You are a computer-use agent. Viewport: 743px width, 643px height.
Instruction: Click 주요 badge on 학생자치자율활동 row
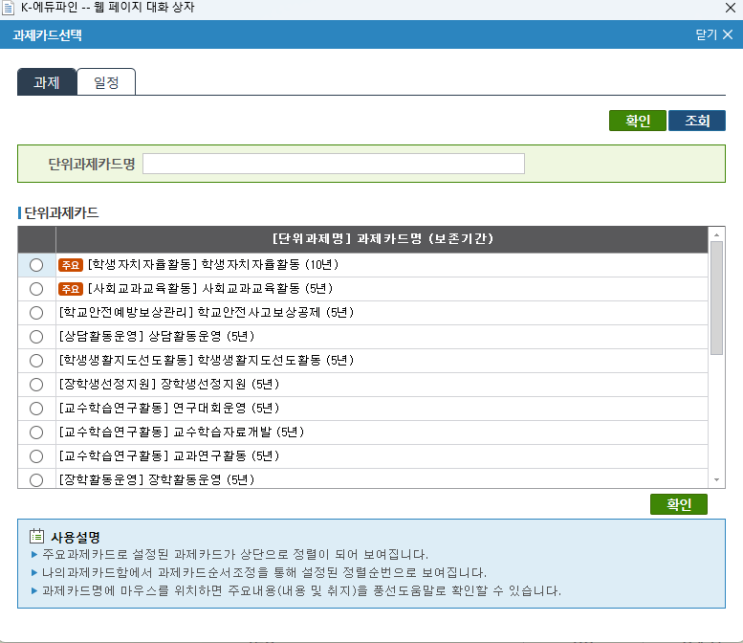click(71, 265)
